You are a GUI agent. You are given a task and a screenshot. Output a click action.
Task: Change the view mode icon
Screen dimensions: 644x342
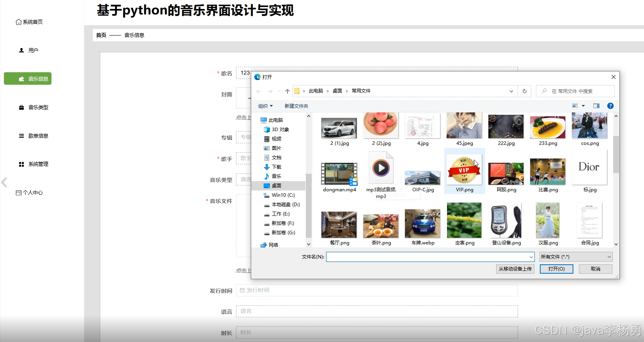coord(575,106)
